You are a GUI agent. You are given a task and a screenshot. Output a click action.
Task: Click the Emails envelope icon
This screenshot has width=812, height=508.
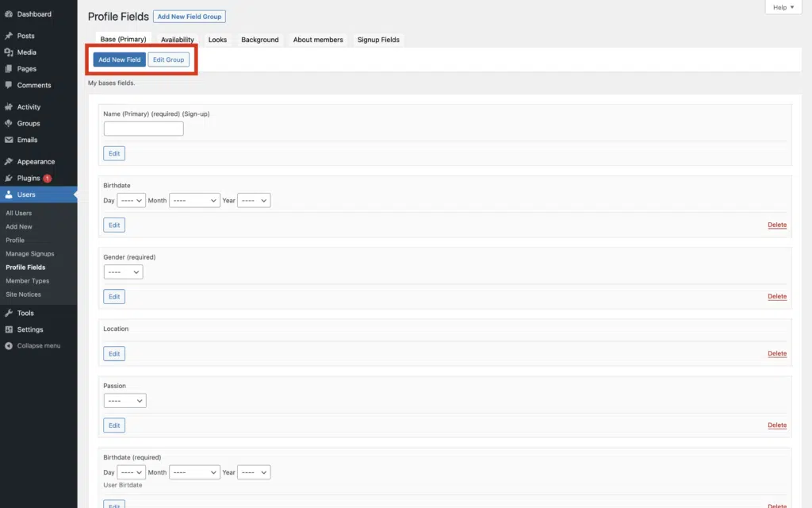pyautogui.click(x=9, y=140)
